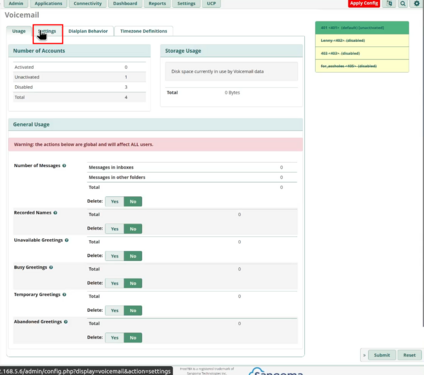The image size is (424, 375).
Task: Select Yes for Recorded Names Delete
Action: tap(115, 229)
